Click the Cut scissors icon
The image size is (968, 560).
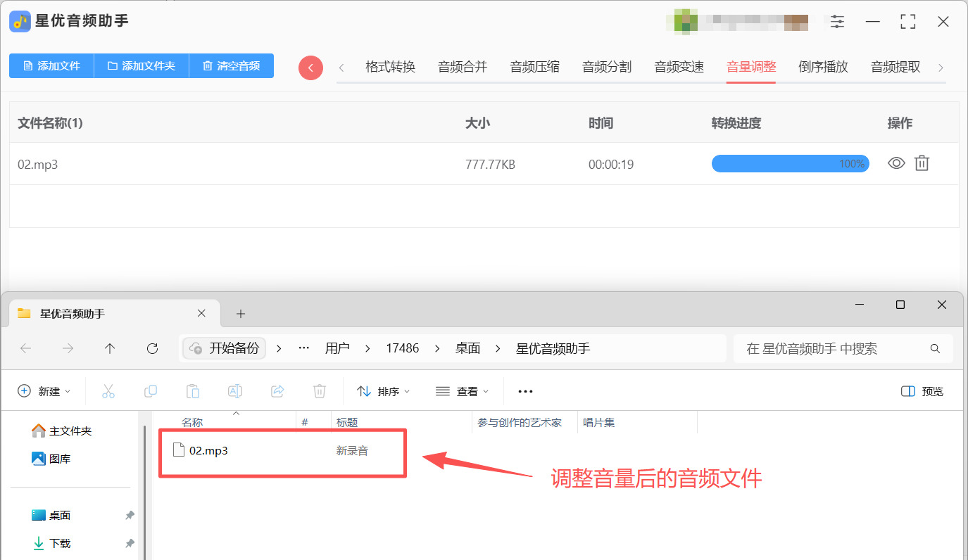[108, 391]
